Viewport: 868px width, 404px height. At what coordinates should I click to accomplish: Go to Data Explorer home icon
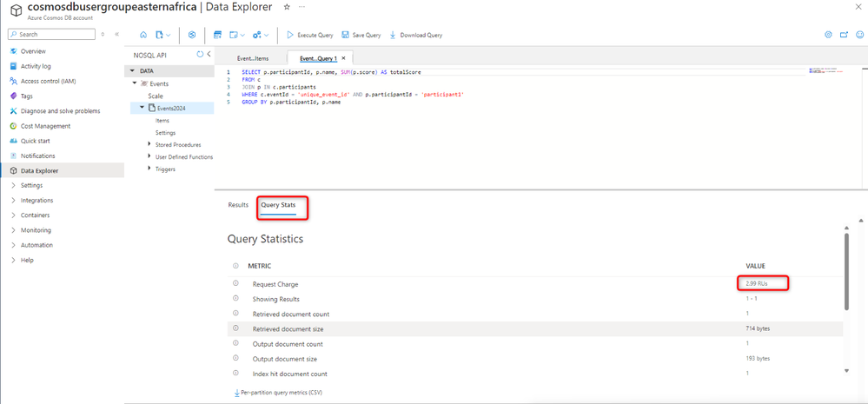[143, 35]
